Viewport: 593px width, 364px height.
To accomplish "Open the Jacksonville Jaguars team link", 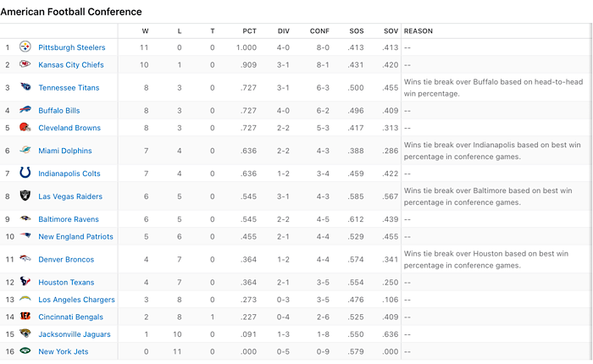I will (75, 334).
